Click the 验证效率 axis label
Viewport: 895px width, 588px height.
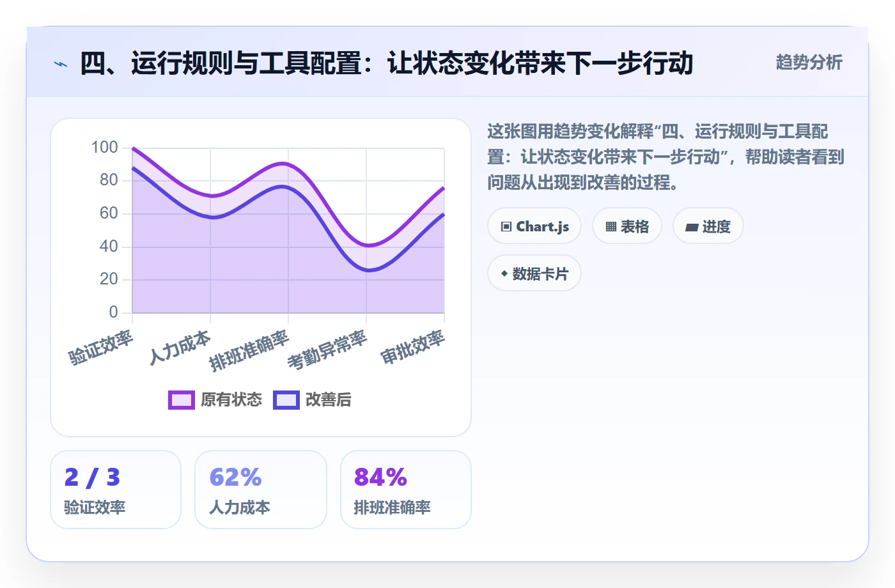click(x=100, y=348)
